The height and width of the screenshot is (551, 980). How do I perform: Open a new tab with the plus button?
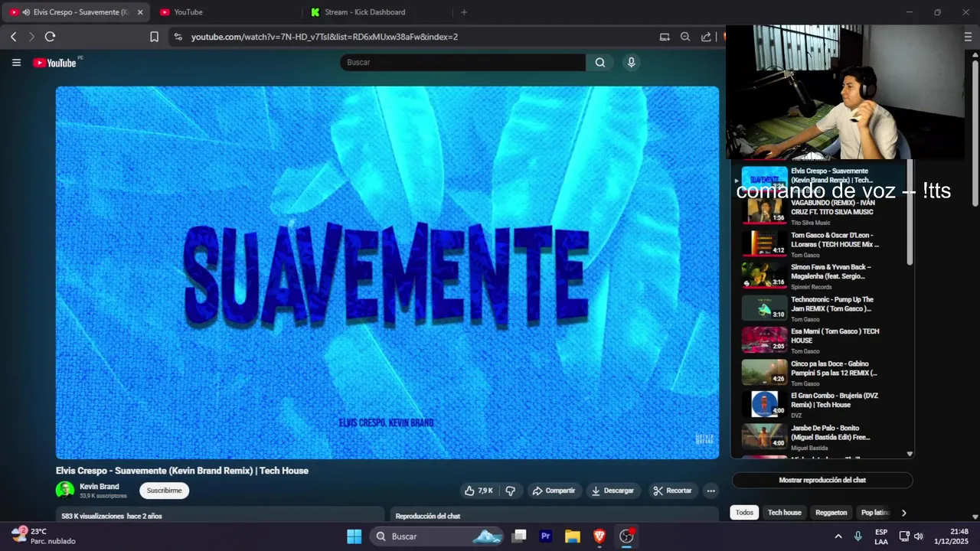[x=464, y=12]
